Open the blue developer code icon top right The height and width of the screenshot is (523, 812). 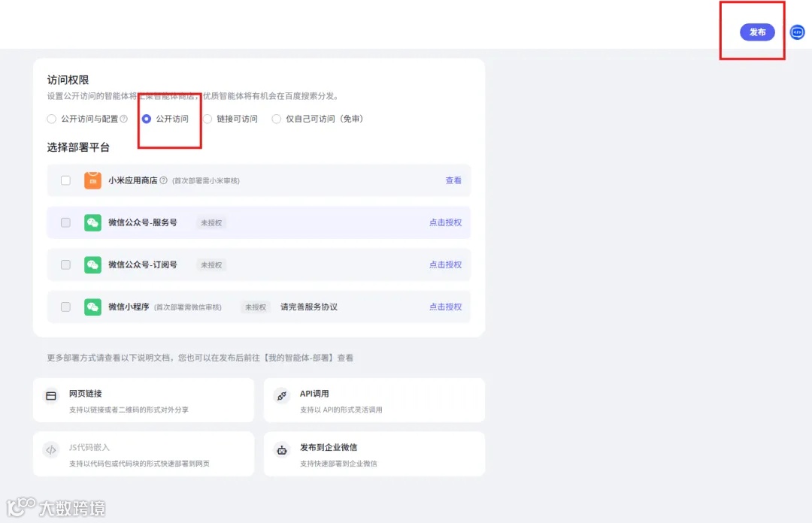(x=797, y=32)
